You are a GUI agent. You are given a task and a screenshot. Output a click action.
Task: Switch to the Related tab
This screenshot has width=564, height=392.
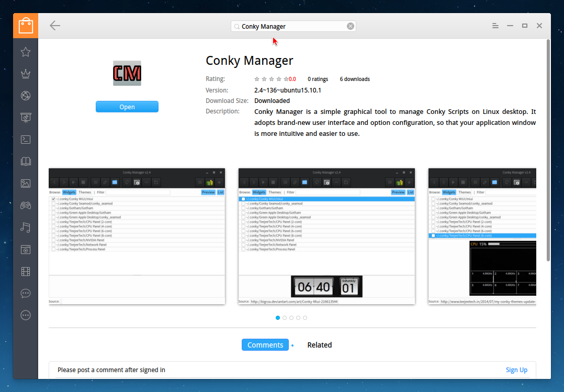[319, 345]
